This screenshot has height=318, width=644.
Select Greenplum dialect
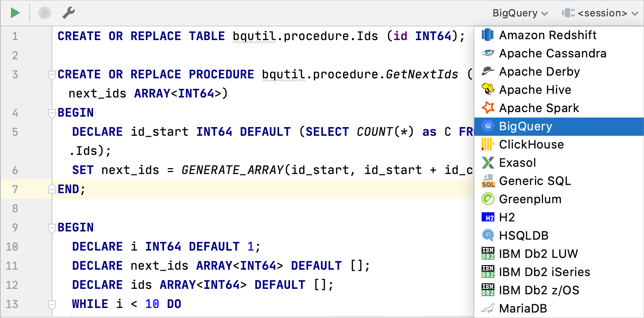[559, 199]
